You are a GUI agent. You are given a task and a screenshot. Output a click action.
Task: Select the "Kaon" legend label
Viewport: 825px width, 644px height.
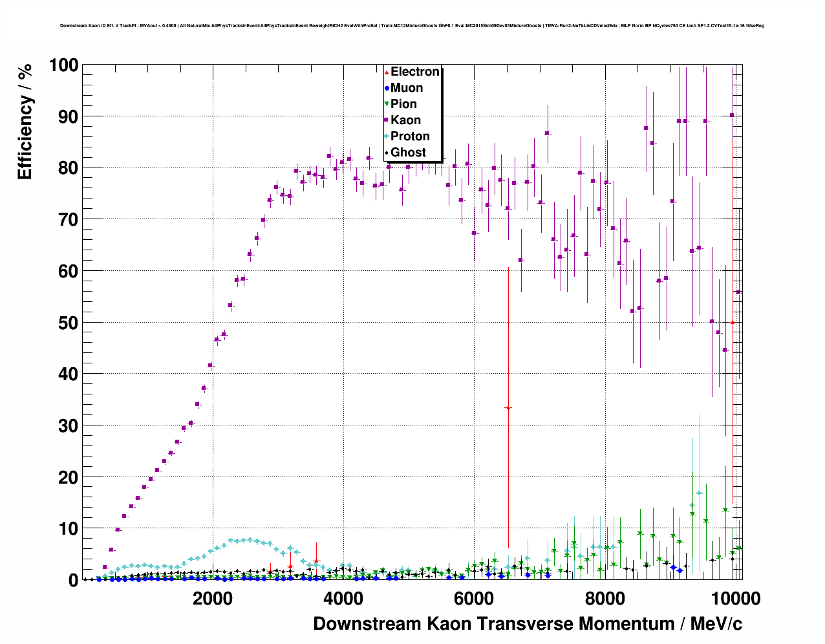coord(405,120)
